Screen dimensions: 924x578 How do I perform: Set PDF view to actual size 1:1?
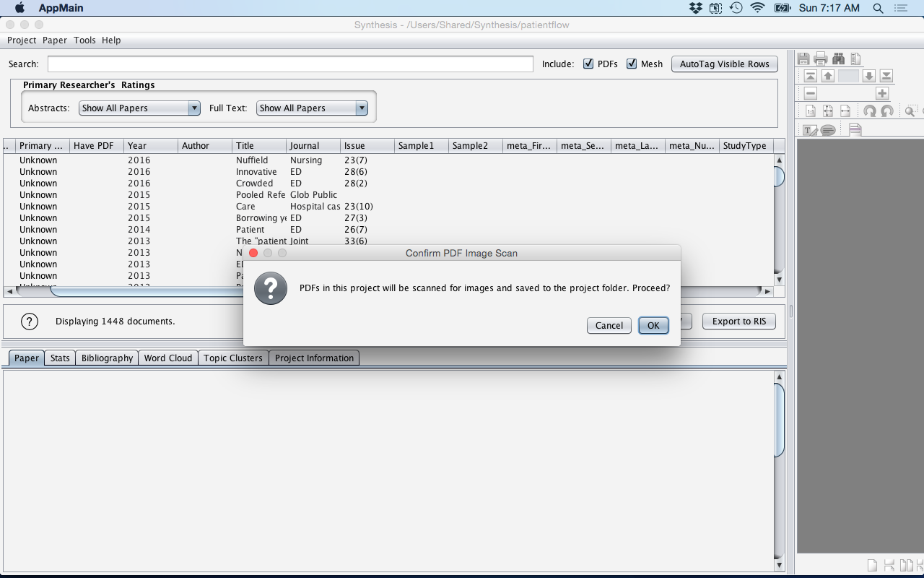(811, 111)
